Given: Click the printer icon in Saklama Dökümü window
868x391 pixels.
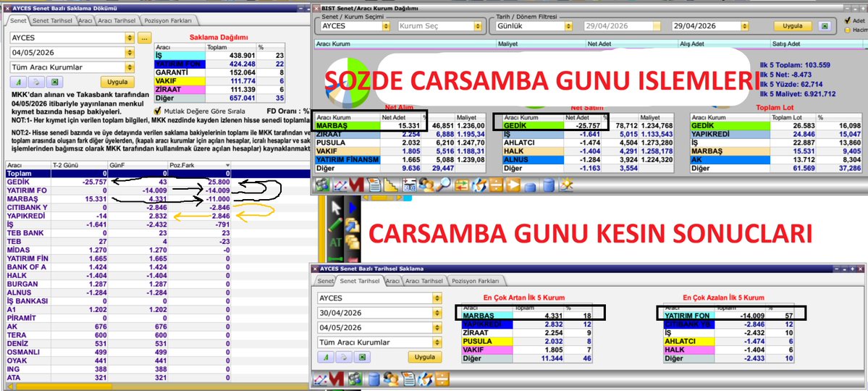Looking at the screenshot, I should [x=35, y=82].
